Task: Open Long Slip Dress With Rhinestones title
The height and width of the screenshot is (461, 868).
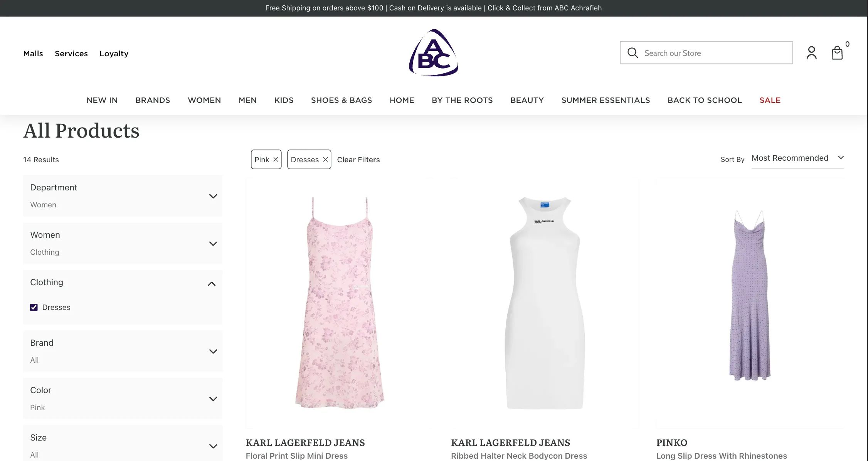Action: [x=722, y=456]
